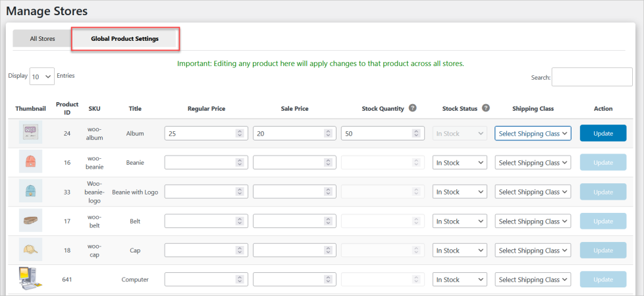Switch to the All Stores tab
The height and width of the screenshot is (296, 644).
tap(42, 39)
